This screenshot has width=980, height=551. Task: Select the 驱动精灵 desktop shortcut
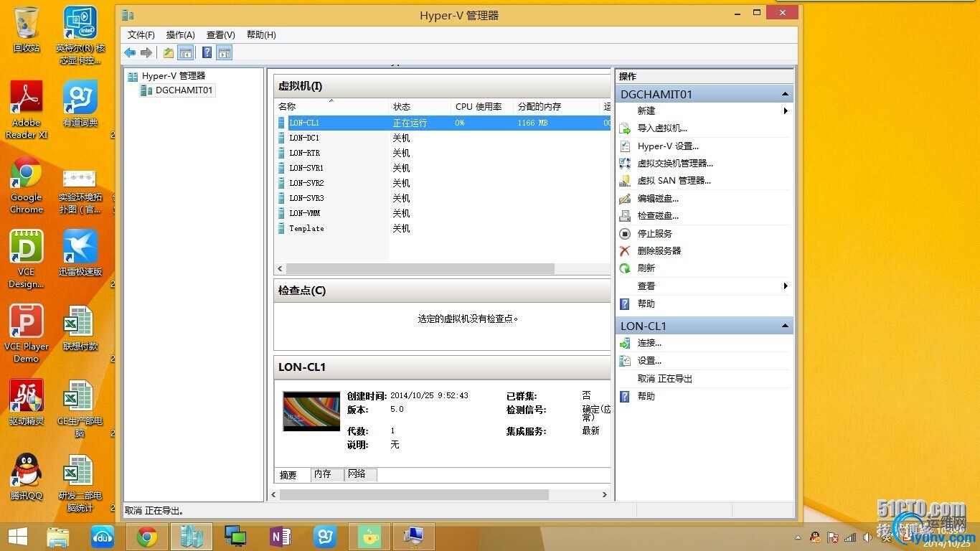pyautogui.click(x=27, y=402)
